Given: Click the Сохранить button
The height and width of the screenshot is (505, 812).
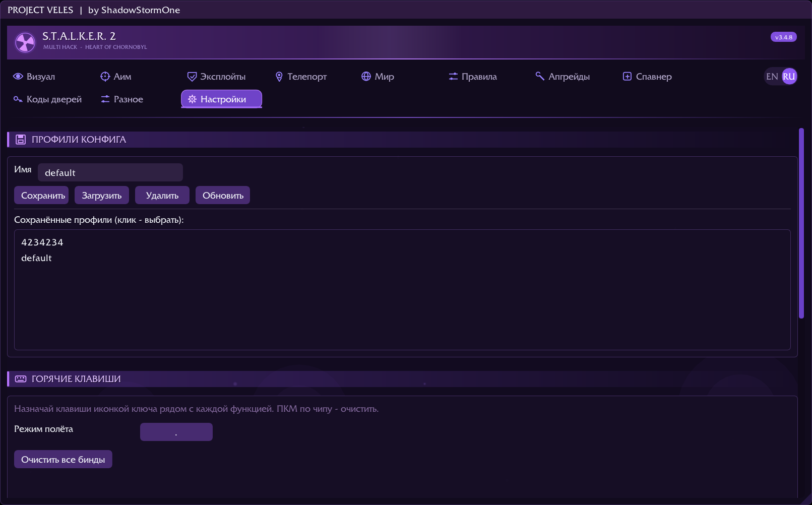Looking at the screenshot, I should coord(41,196).
